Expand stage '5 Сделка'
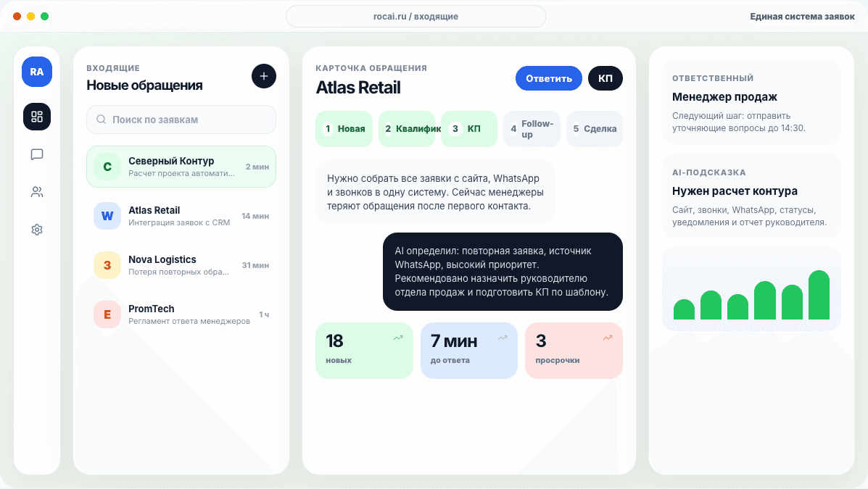The image size is (868, 489). [x=594, y=128]
